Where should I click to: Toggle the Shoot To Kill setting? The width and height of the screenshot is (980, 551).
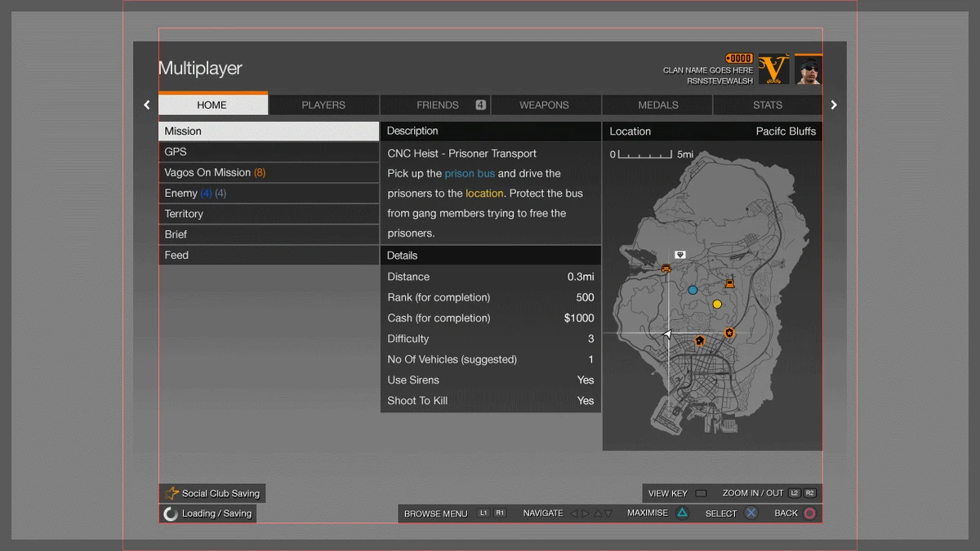coord(490,401)
